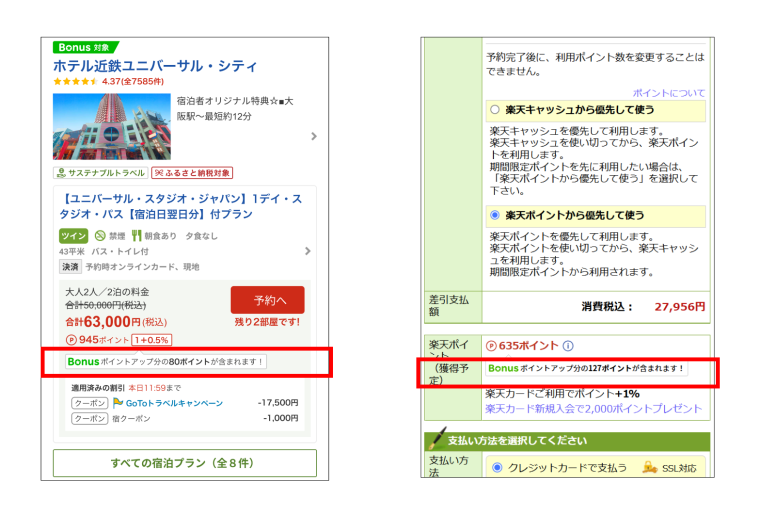Click the -1,000円 coupon discount amount
Image resolution: width=760 pixels, height=516 pixels.
click(x=280, y=418)
